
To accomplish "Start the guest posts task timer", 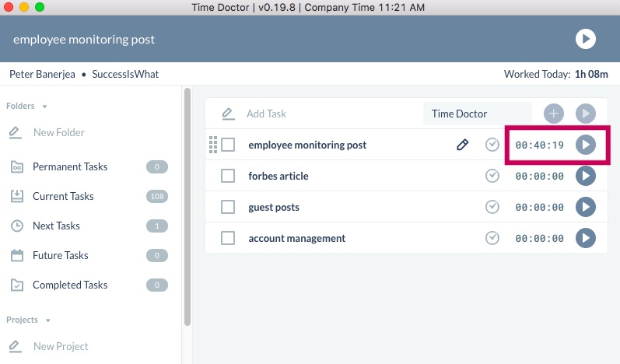I will [585, 207].
